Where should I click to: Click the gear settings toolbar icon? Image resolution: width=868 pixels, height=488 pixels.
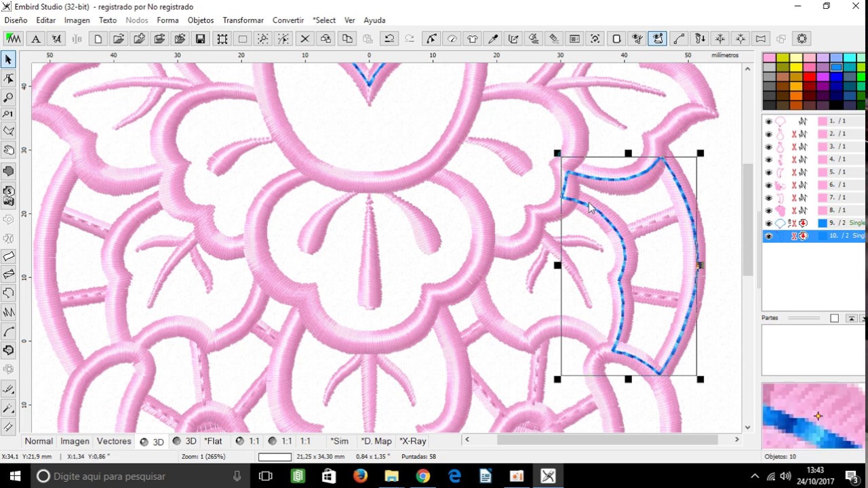click(802, 39)
